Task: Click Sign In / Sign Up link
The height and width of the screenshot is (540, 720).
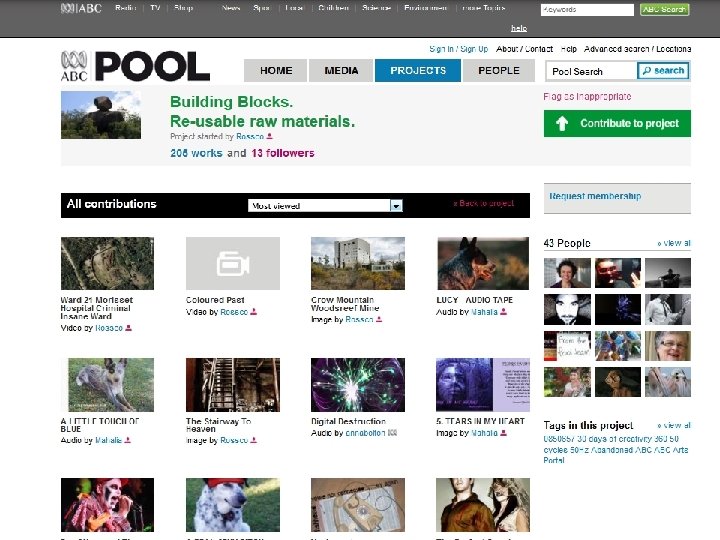Action: (459, 49)
